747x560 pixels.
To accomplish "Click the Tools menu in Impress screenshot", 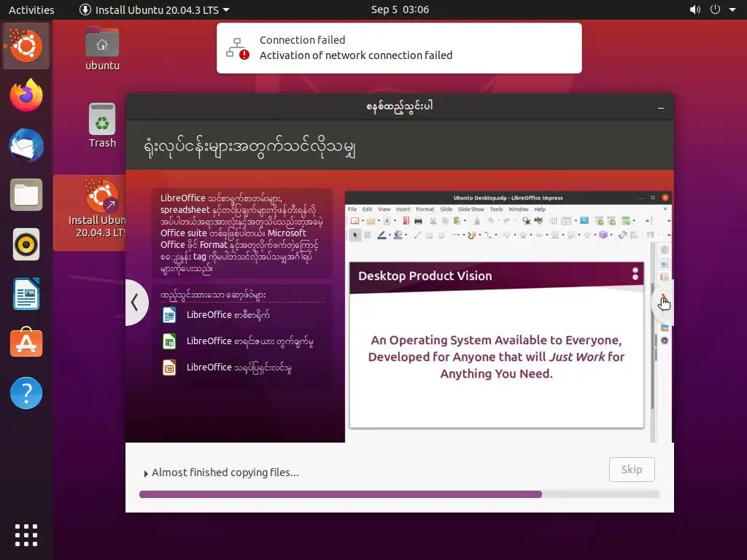I will [x=496, y=209].
